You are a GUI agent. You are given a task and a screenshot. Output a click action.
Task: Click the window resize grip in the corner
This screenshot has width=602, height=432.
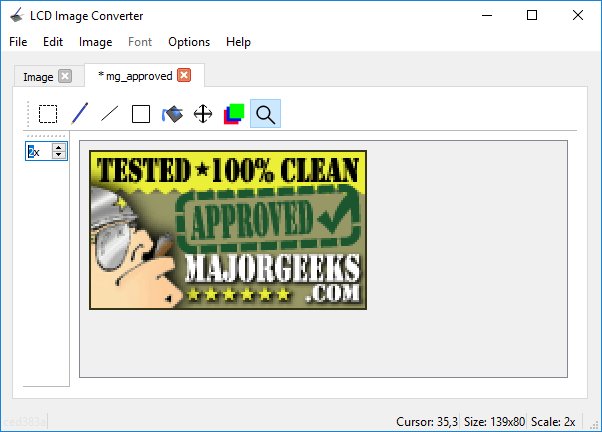pyautogui.click(x=594, y=424)
